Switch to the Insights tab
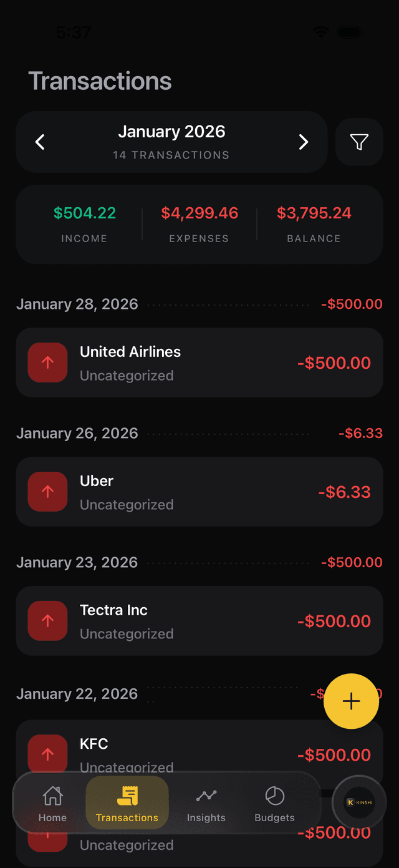The image size is (399, 868). (x=206, y=803)
